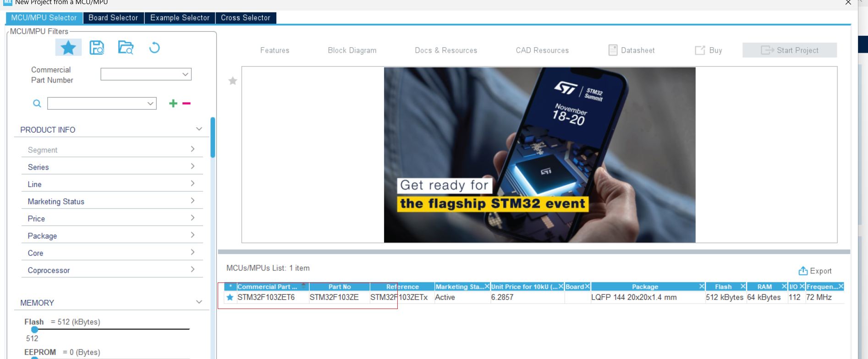The height and width of the screenshot is (359, 868).
Task: Close the New Project window
Action: click(x=848, y=2)
